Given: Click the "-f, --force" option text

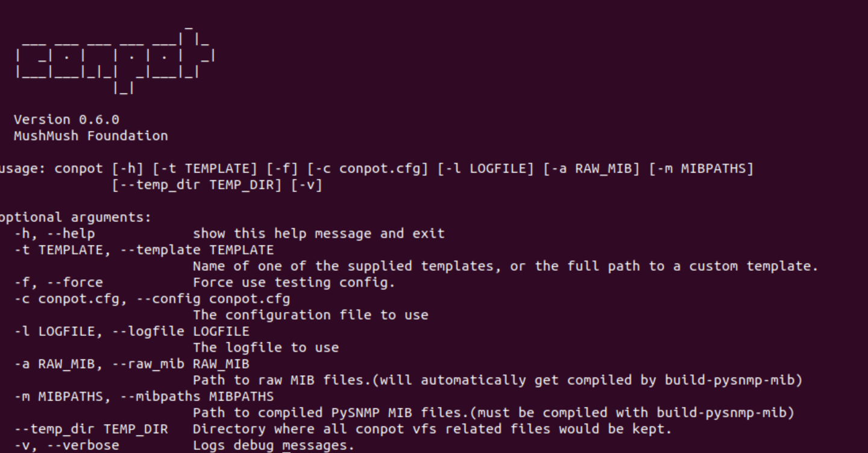Looking at the screenshot, I should tap(58, 282).
